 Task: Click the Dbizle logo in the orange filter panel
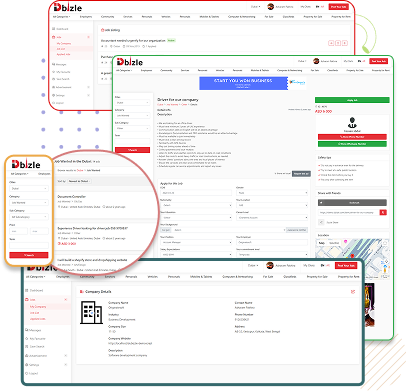[x=26, y=164]
